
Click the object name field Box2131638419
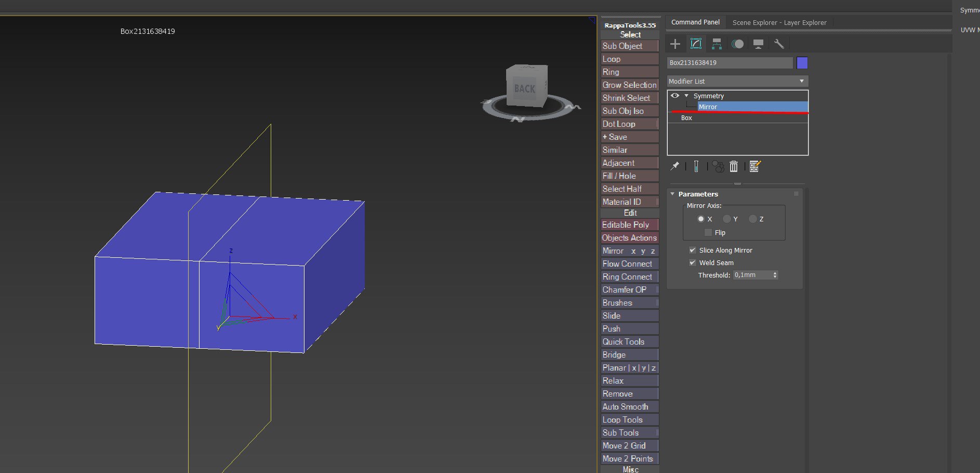tap(730, 63)
